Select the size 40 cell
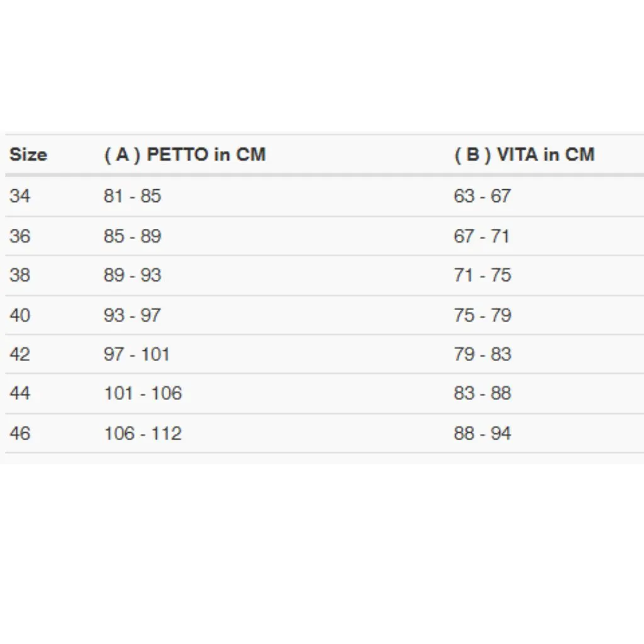This screenshot has height=644, width=644. coord(19,315)
